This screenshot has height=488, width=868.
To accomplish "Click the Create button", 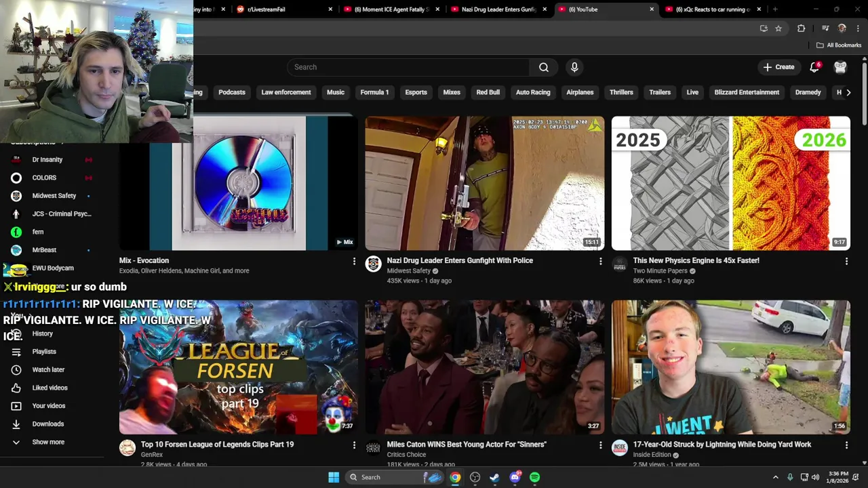I will tap(778, 67).
